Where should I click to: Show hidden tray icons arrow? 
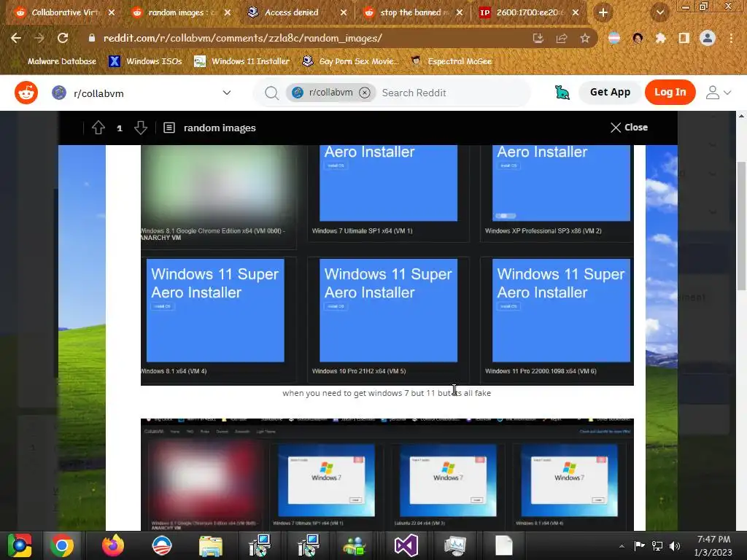click(x=622, y=546)
